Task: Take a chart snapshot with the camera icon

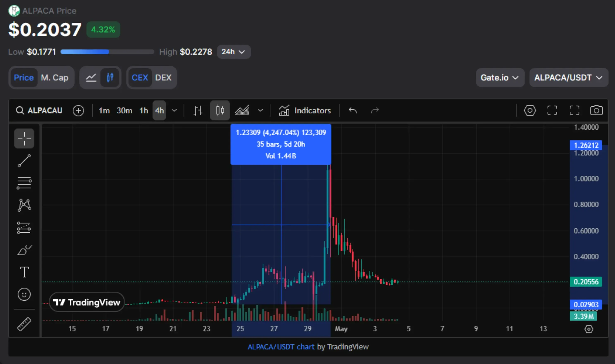Action: click(597, 110)
